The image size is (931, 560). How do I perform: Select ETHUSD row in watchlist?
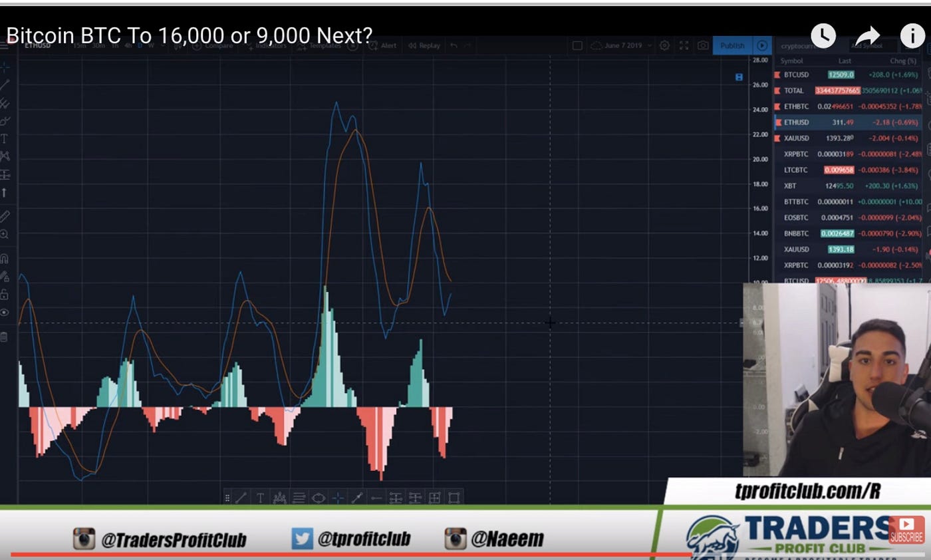pos(848,122)
